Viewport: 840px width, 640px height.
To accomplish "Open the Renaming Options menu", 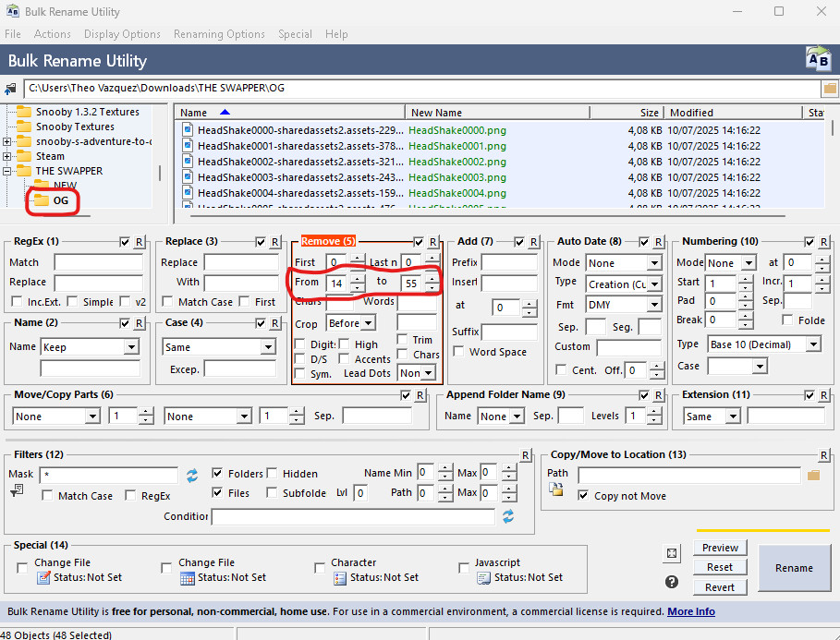I will pyautogui.click(x=219, y=34).
